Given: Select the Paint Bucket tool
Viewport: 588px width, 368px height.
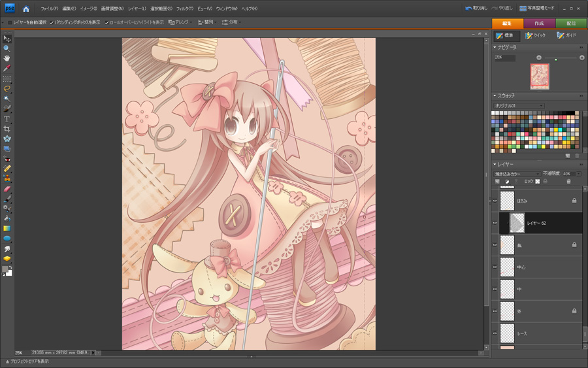Looking at the screenshot, I should [7, 219].
